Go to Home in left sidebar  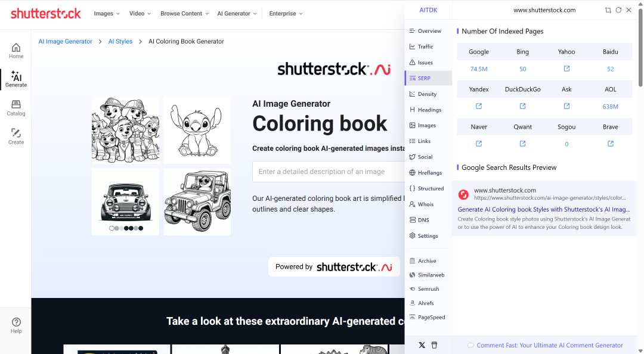coord(16,51)
